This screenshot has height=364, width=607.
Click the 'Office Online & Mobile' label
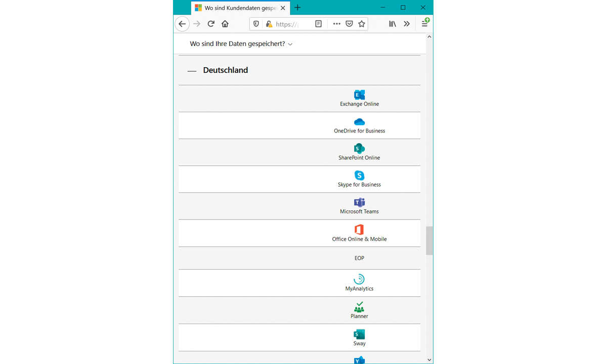click(x=359, y=239)
